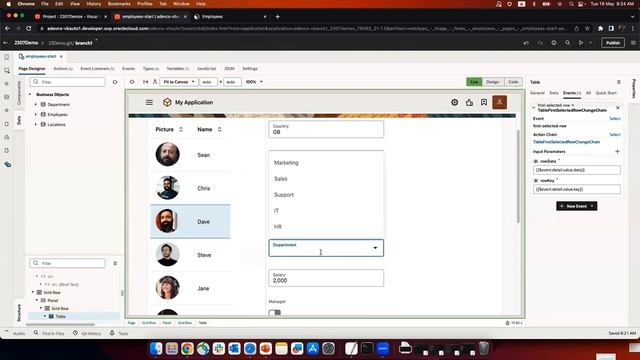640x360 pixels.
Task: Click the rowData input parameter field
Action: (x=576, y=170)
